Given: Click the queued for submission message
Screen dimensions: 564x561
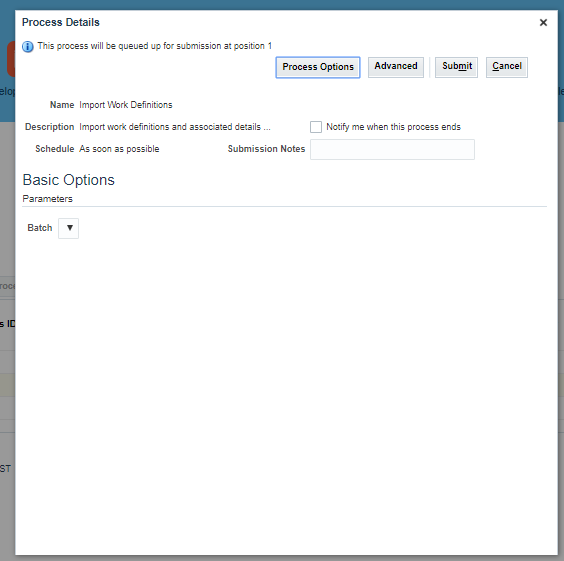Looking at the screenshot, I should [x=155, y=46].
